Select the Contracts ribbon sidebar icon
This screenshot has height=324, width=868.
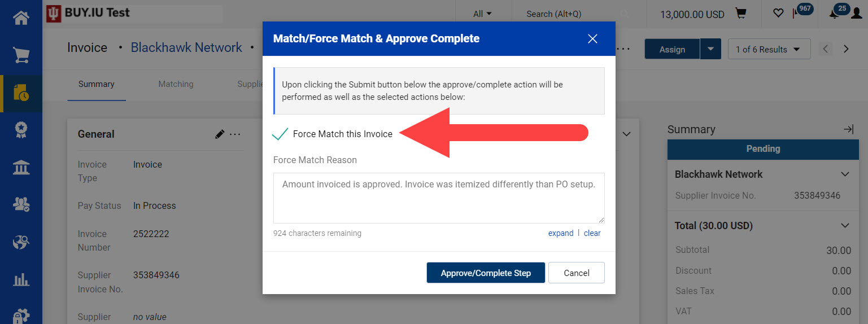(x=21, y=130)
